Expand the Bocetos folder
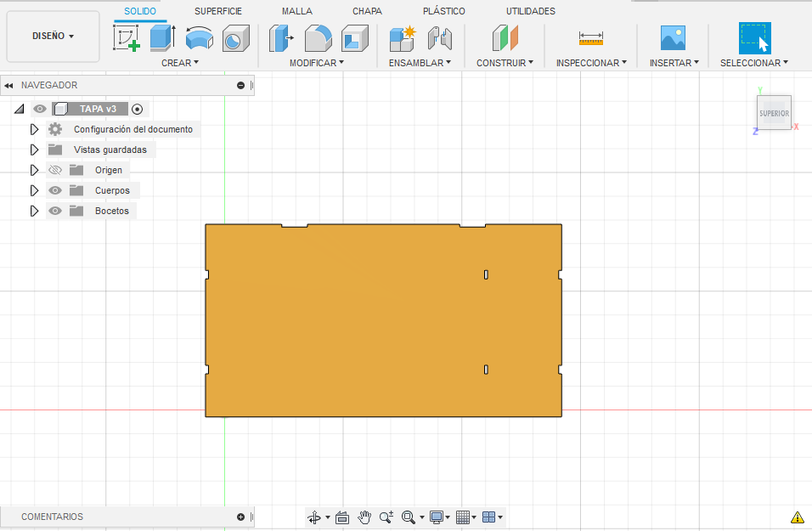The height and width of the screenshot is (531, 812). (34, 211)
